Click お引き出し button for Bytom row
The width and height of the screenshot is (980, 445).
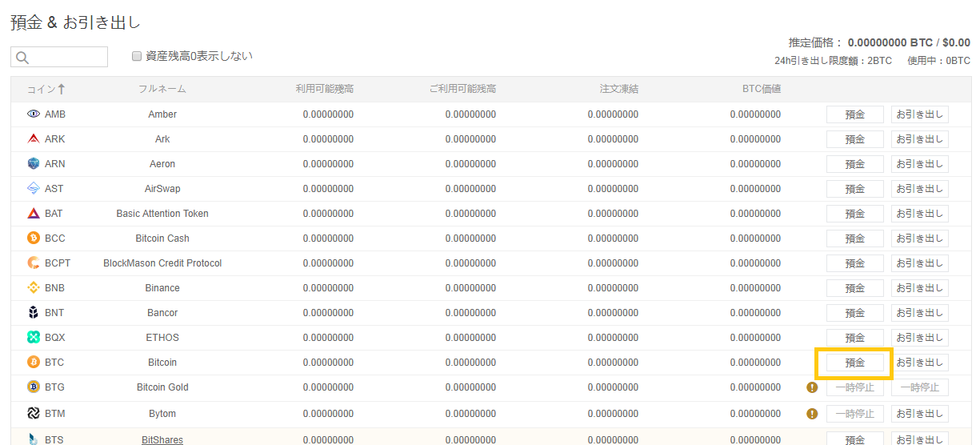pyautogui.click(x=919, y=414)
